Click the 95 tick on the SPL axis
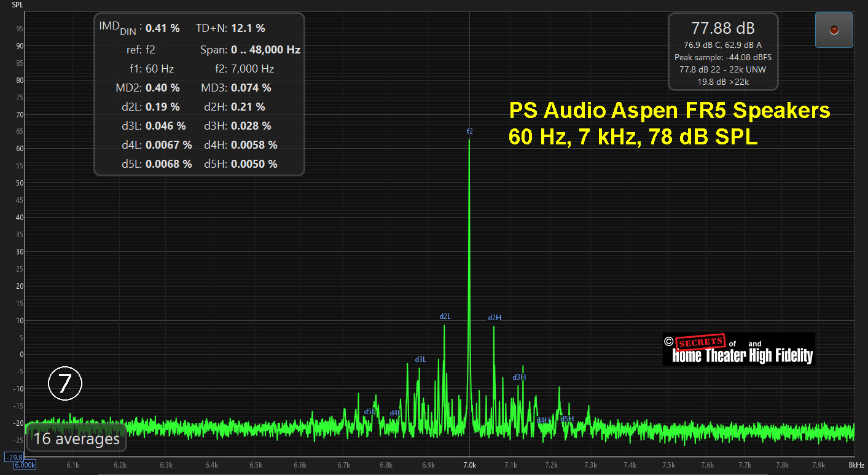868x475 pixels. point(20,29)
